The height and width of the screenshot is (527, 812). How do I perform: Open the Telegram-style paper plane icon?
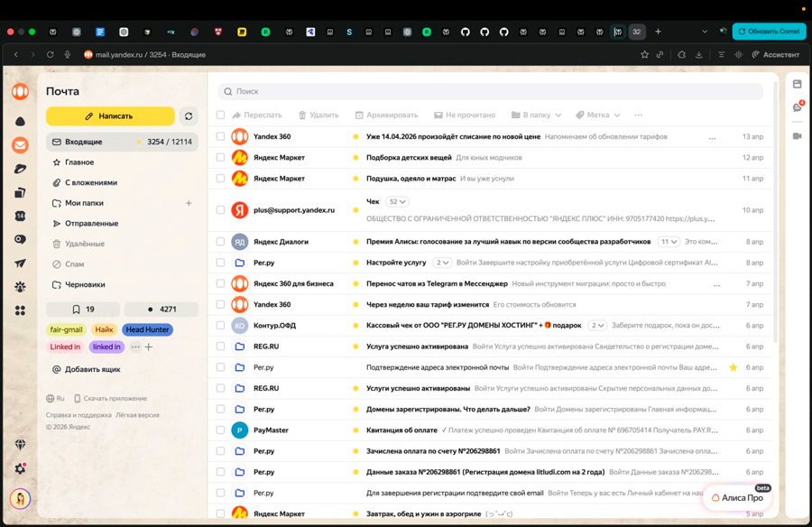point(19,263)
